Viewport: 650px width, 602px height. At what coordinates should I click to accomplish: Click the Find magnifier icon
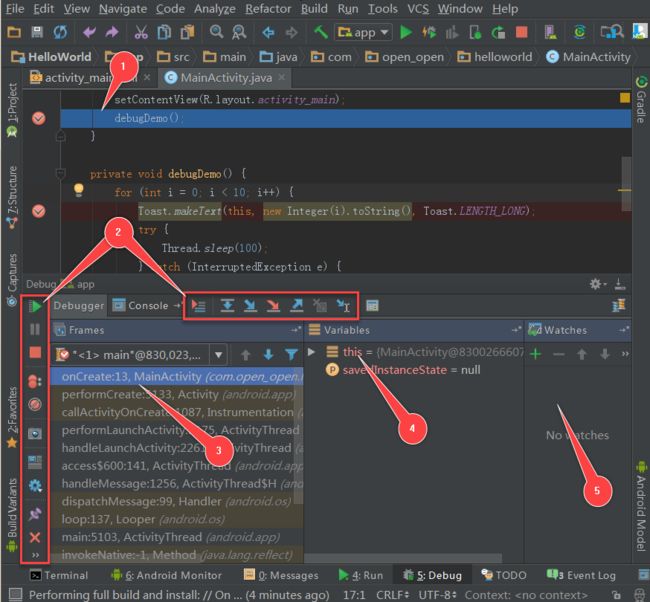point(216,32)
